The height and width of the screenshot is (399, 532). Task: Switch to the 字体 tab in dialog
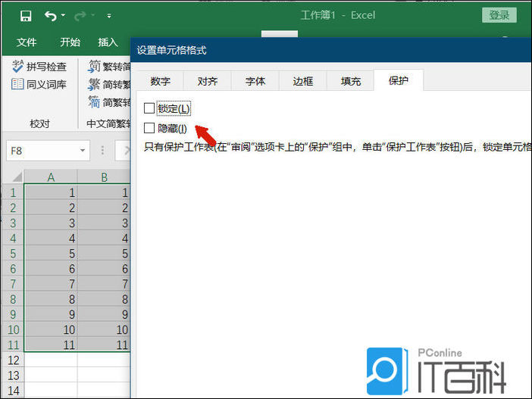tap(255, 81)
